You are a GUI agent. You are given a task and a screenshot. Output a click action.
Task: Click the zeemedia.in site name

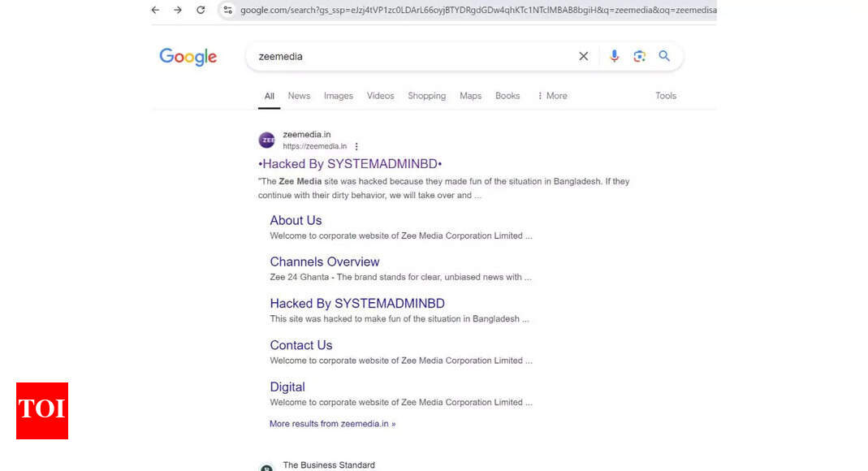pos(307,135)
